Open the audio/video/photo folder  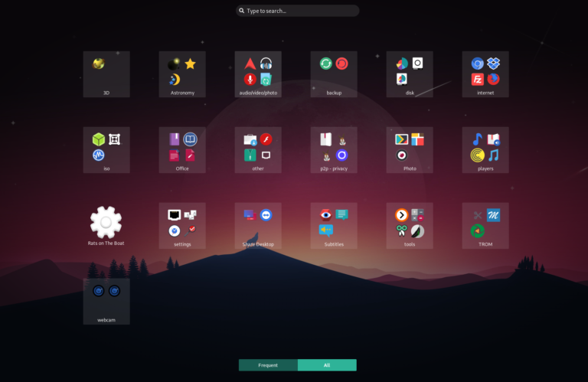pos(258,72)
